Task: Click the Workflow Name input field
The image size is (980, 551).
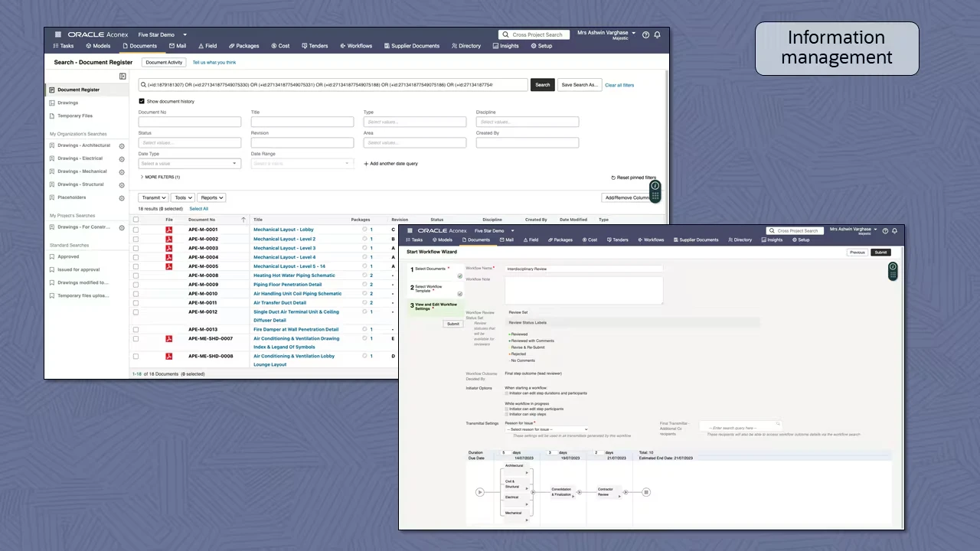Action: point(583,269)
